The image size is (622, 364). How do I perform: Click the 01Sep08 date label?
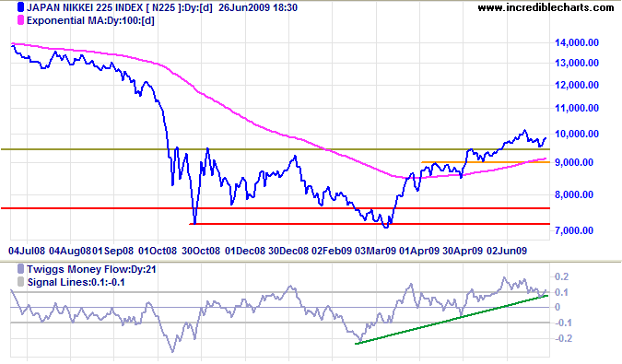[x=113, y=251]
